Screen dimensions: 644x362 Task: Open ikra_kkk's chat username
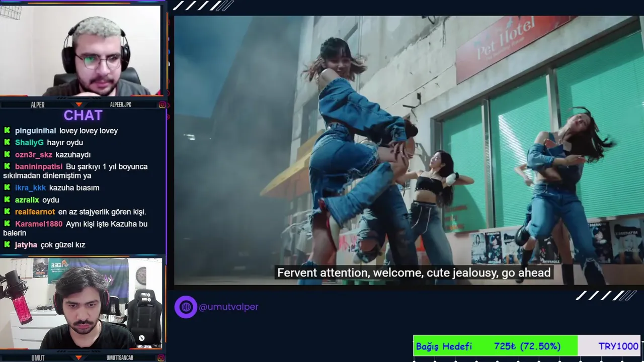point(30,188)
